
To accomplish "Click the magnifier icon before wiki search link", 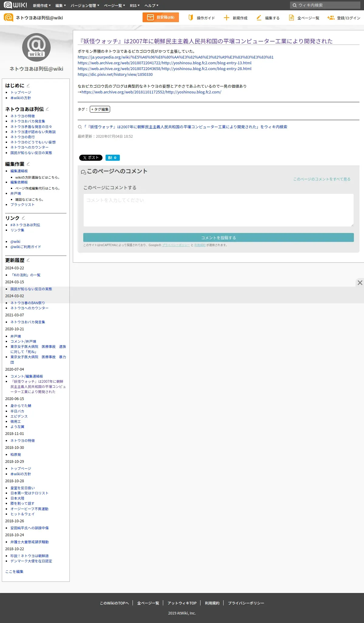I will (80, 127).
